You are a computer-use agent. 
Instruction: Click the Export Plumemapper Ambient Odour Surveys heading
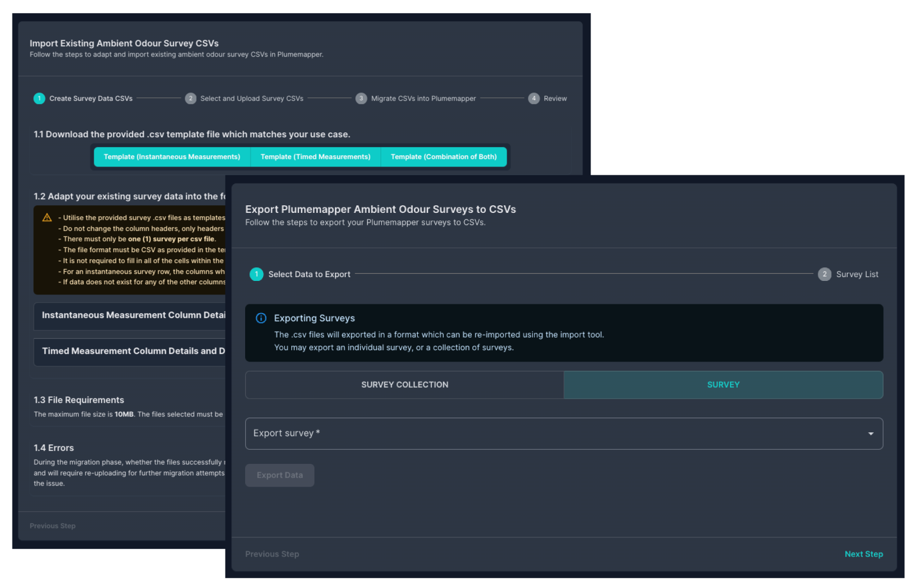(x=381, y=210)
